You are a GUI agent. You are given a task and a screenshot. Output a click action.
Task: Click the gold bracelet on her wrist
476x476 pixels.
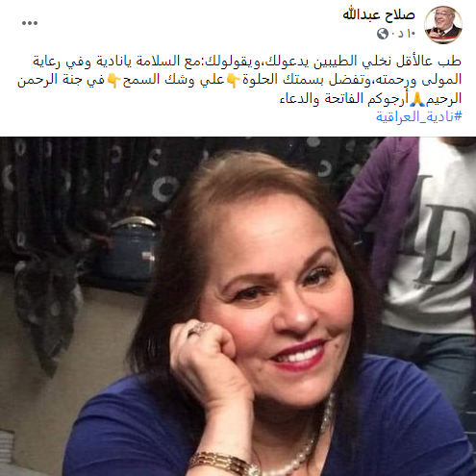pyautogui.click(x=221, y=463)
